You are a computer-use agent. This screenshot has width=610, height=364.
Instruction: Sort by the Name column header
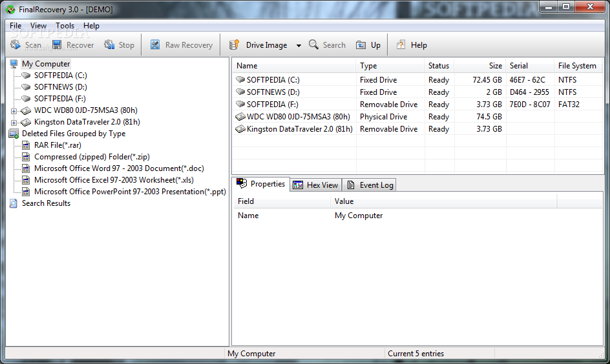294,66
